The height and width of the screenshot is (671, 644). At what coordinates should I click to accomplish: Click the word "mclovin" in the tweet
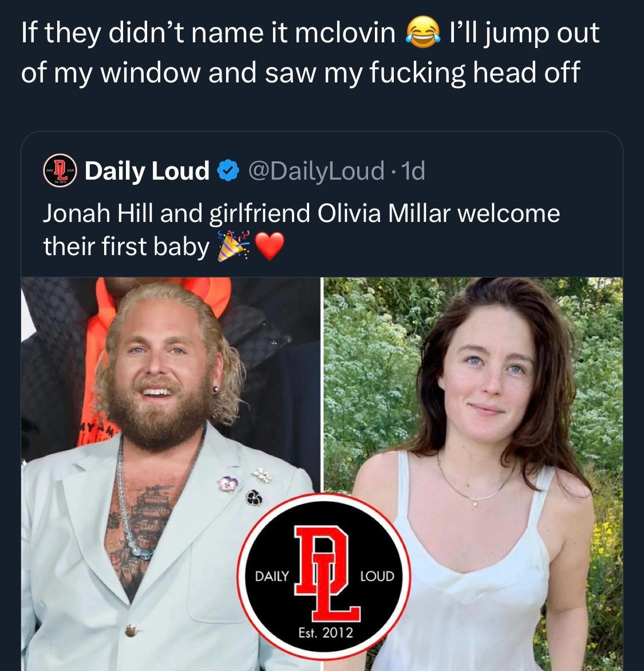coord(345,33)
